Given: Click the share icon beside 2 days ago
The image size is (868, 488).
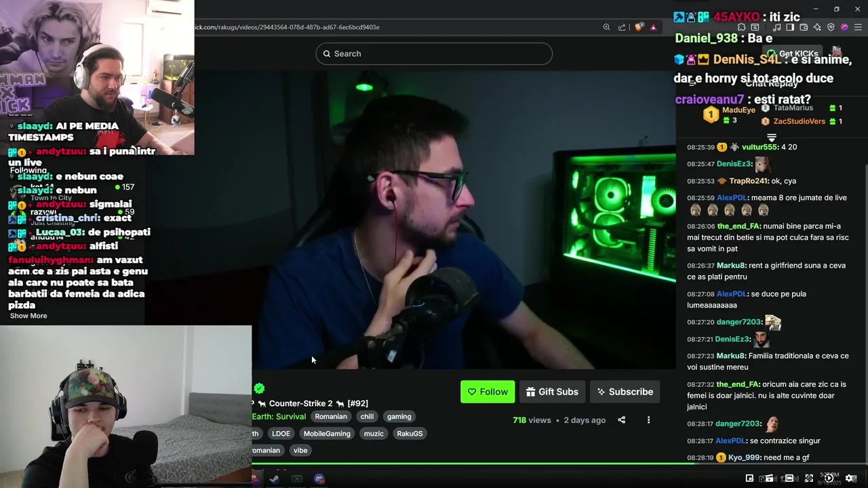Looking at the screenshot, I should 621,420.
